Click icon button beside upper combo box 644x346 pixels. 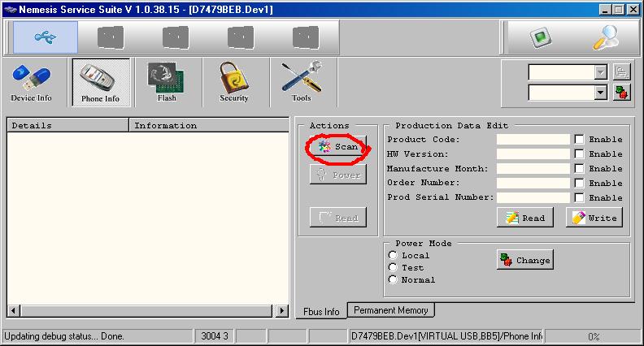coord(621,72)
